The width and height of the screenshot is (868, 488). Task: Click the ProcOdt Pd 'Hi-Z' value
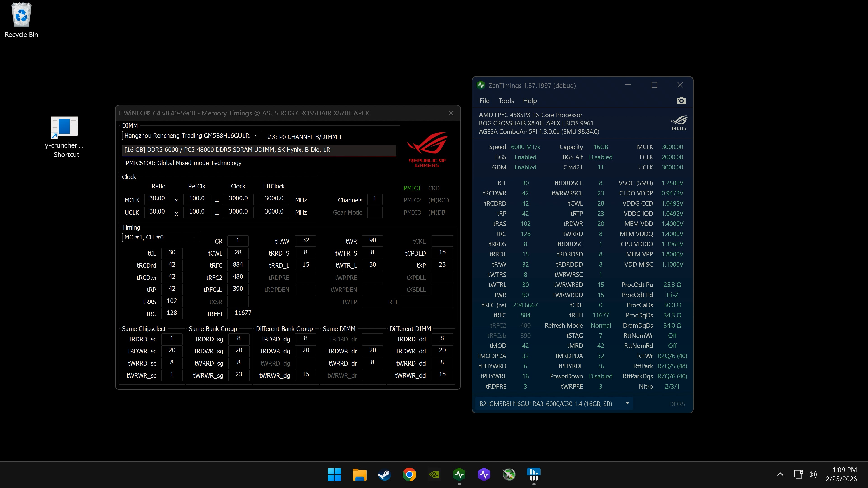[x=672, y=295]
